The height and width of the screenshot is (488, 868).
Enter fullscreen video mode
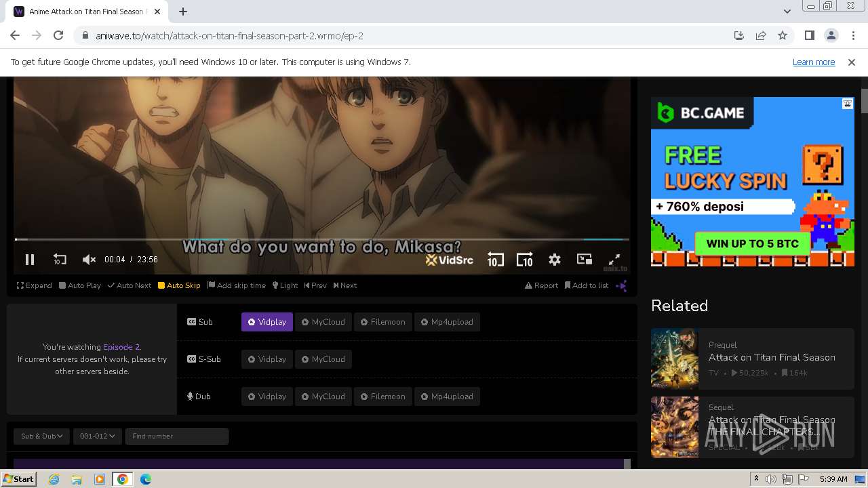click(x=614, y=260)
